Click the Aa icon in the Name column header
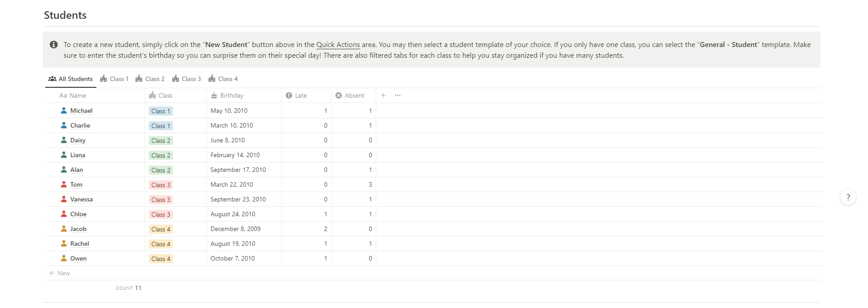This screenshot has width=868, height=308. (63, 95)
